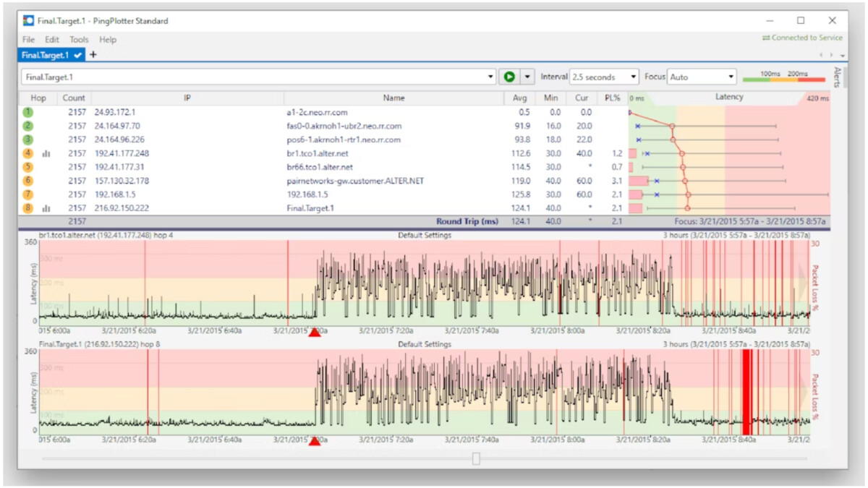
Task: Click the tab scroll right arrow
Action: tap(831, 55)
